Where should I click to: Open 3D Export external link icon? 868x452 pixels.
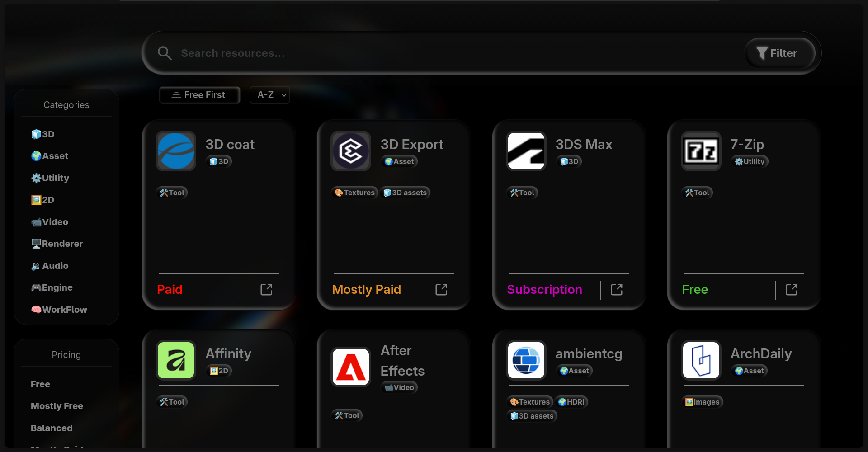pos(441,290)
